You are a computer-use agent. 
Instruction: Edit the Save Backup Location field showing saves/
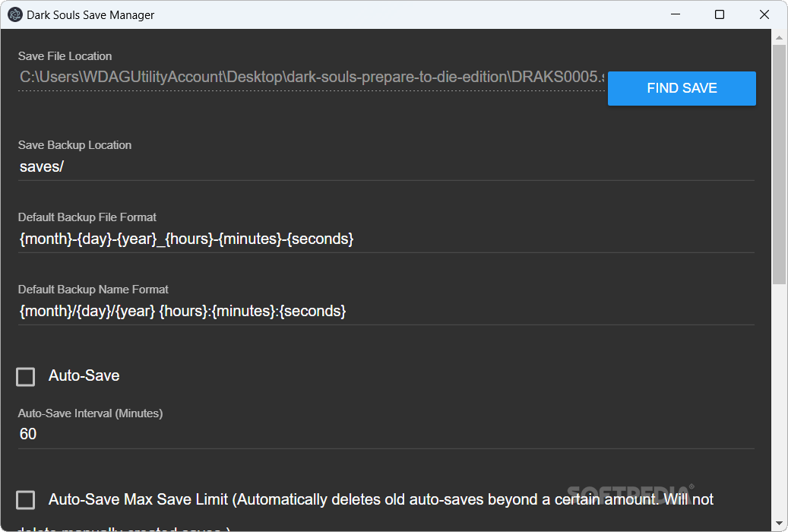click(386, 167)
